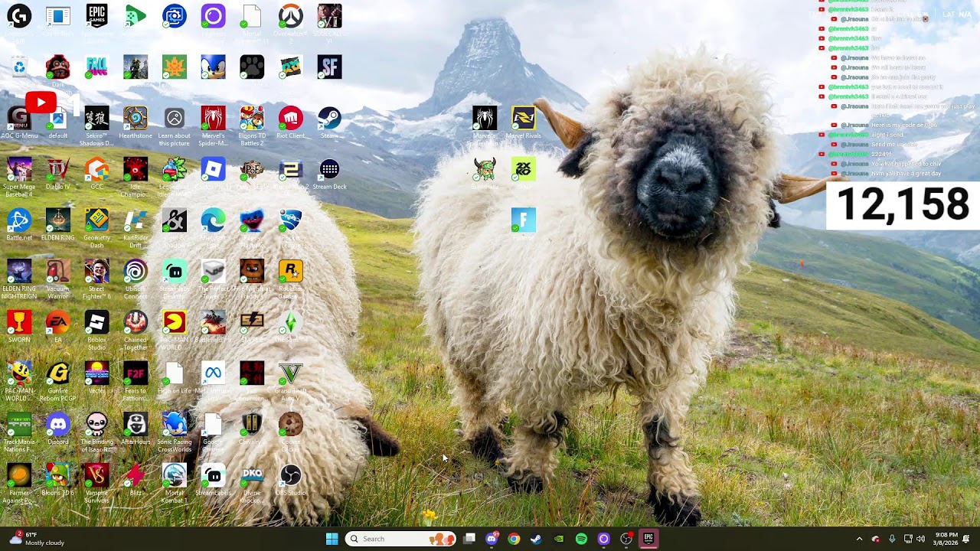980x551 pixels.
Task: Open Google Chrome from the taskbar
Action: pyautogui.click(x=514, y=539)
